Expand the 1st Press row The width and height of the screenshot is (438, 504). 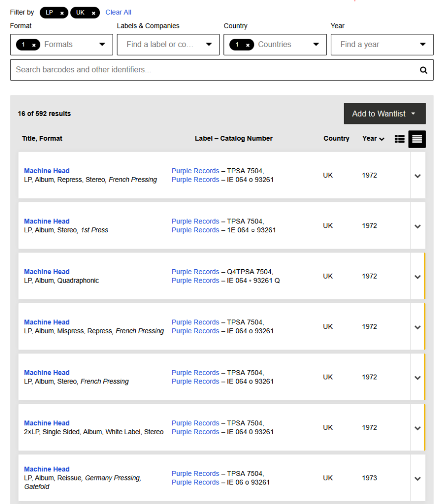[417, 226]
